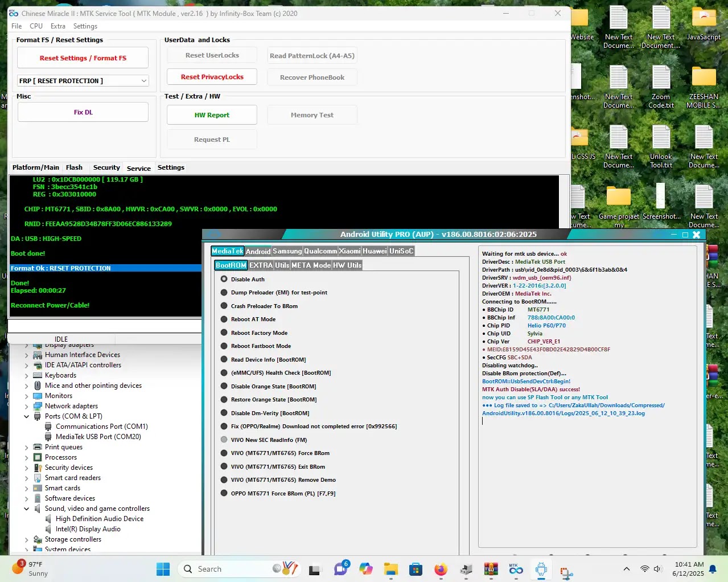Screen dimensions: 728x582
Task: Switch to Android Utility taskbar icon
Action: point(541,569)
